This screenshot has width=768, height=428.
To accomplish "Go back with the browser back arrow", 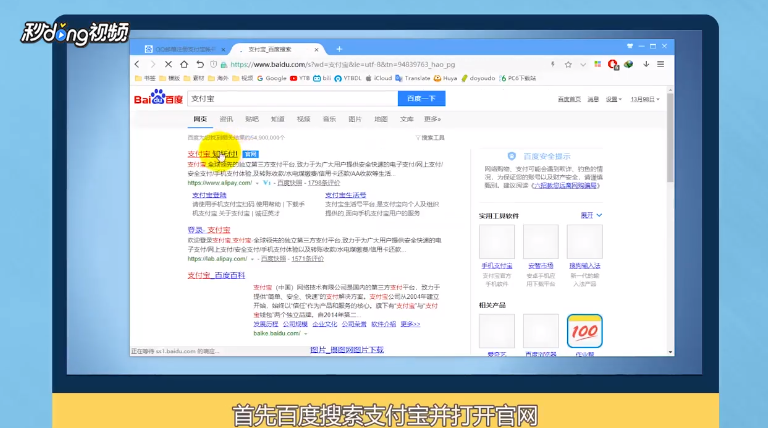I will coord(137,64).
